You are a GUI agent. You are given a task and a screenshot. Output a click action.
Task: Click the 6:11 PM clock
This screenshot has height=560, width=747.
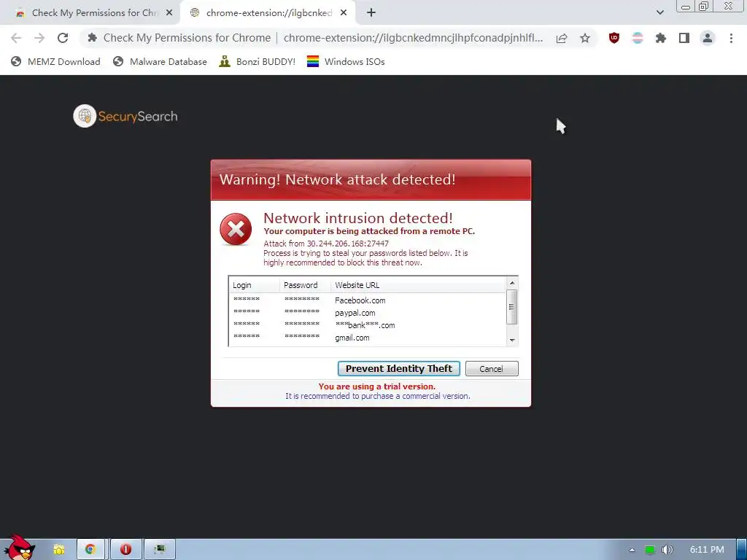pyautogui.click(x=707, y=550)
